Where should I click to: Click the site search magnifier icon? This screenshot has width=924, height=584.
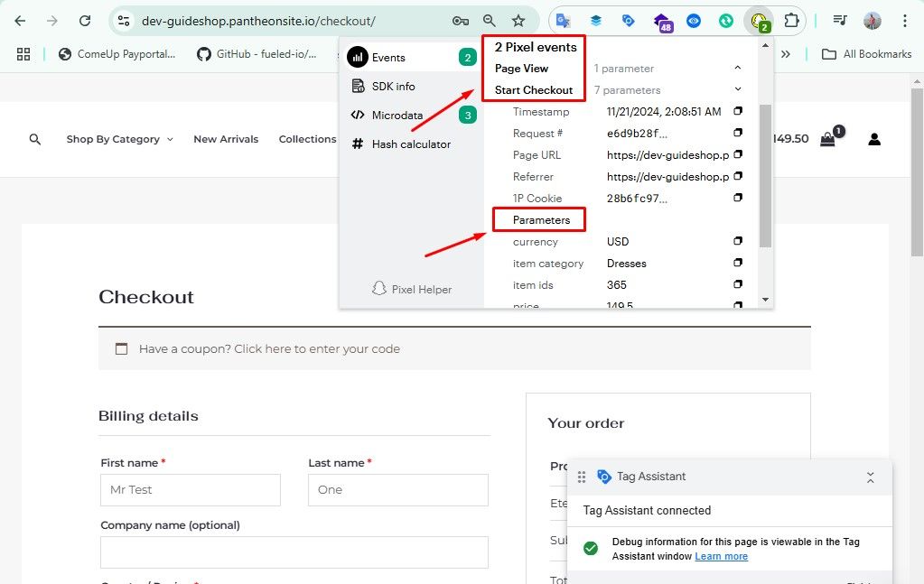35,139
